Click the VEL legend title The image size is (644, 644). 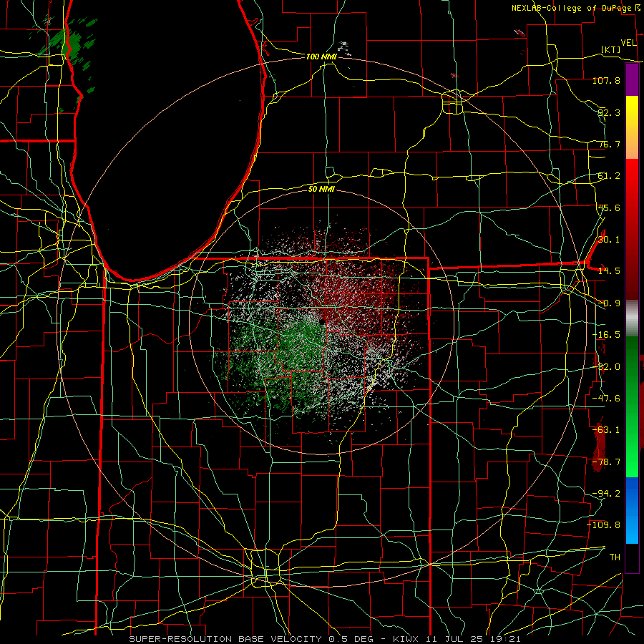[628, 43]
